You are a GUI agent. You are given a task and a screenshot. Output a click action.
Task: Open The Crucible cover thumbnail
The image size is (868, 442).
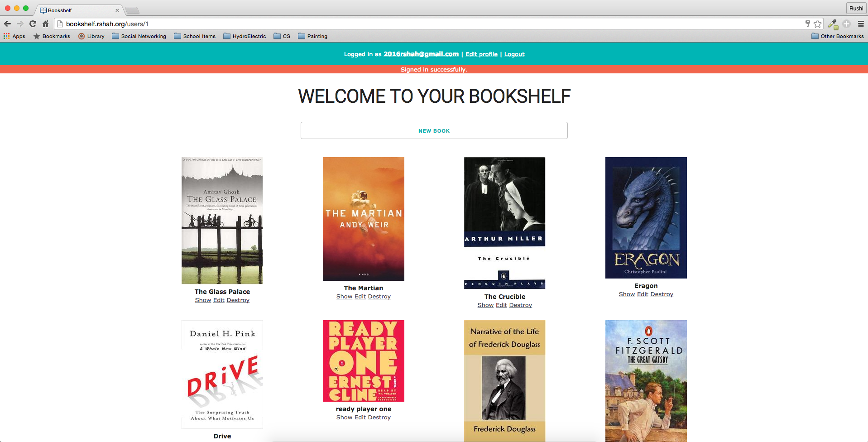click(x=504, y=223)
